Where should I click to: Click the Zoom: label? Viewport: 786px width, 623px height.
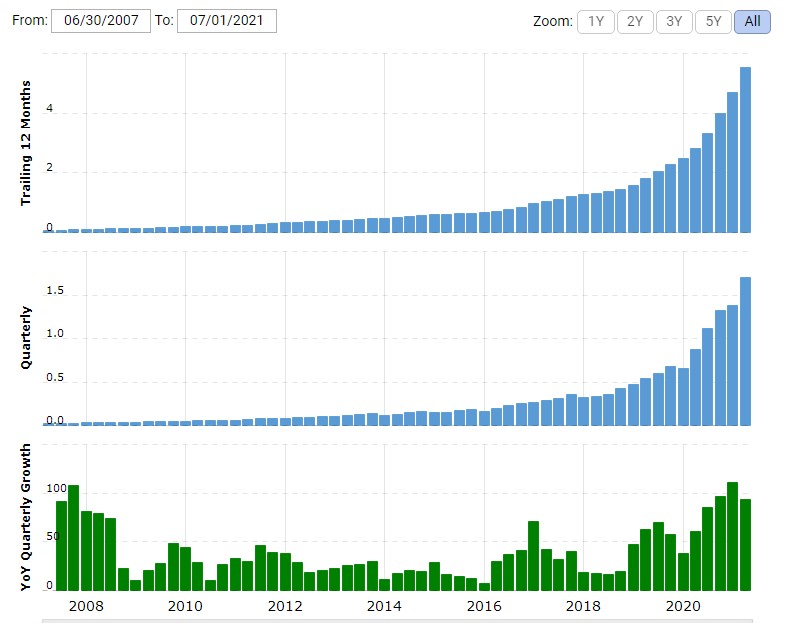click(x=552, y=22)
